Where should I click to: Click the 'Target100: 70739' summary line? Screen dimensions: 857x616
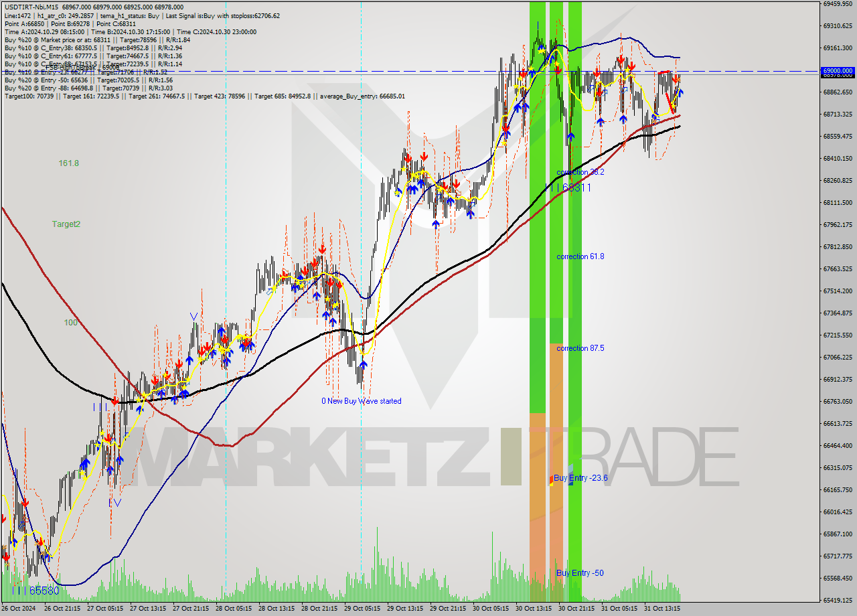(x=204, y=96)
